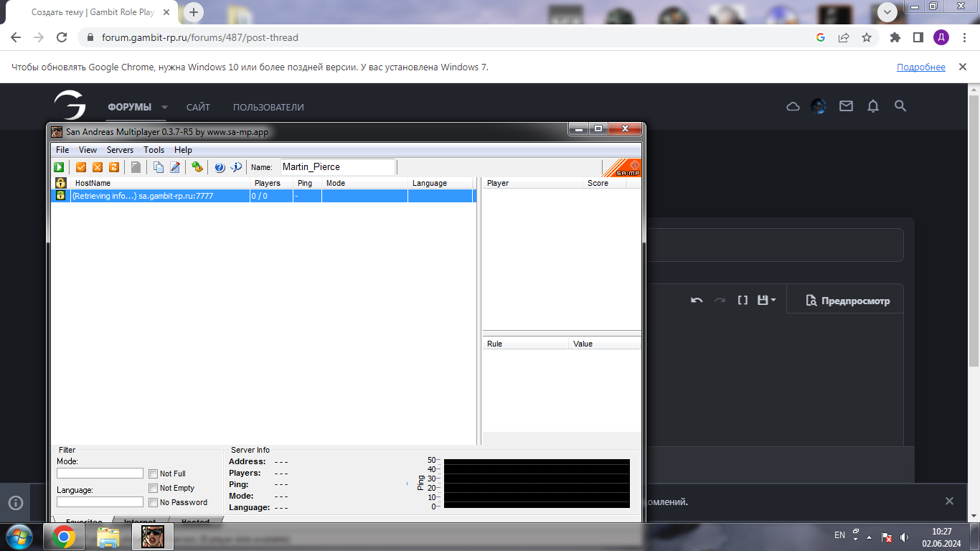Click the orange Delete Server X icon

click(97, 167)
